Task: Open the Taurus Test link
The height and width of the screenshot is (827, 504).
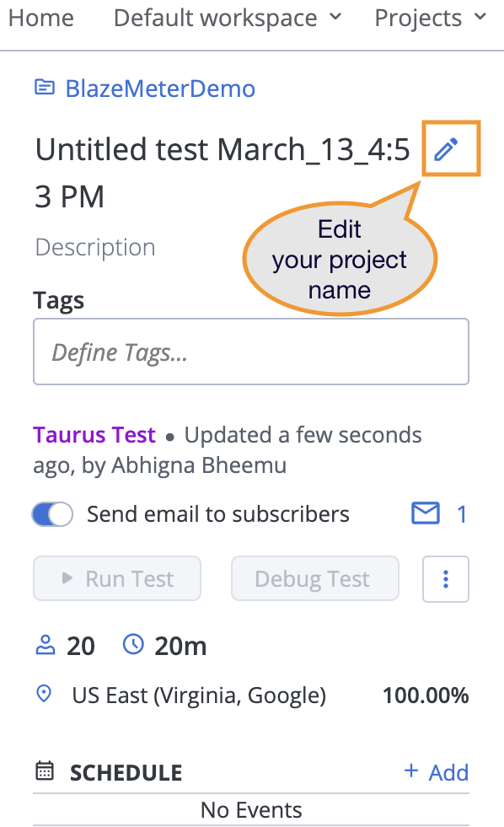Action: pyautogui.click(x=94, y=435)
